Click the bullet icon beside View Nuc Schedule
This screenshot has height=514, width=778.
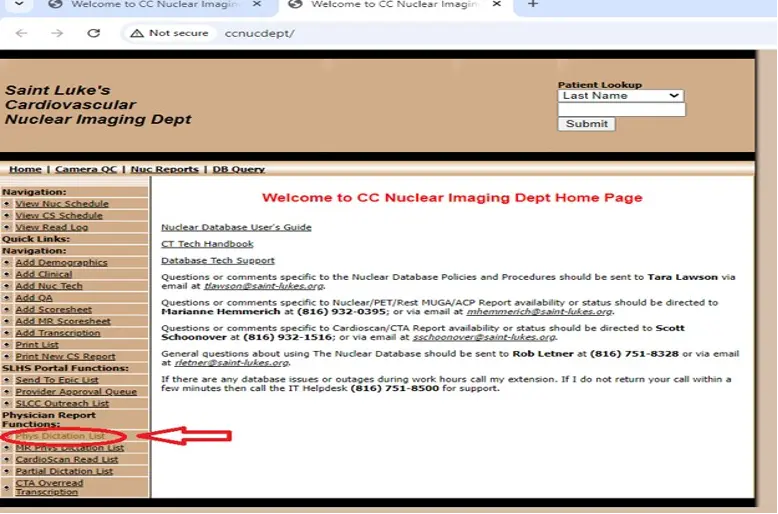pos(7,204)
